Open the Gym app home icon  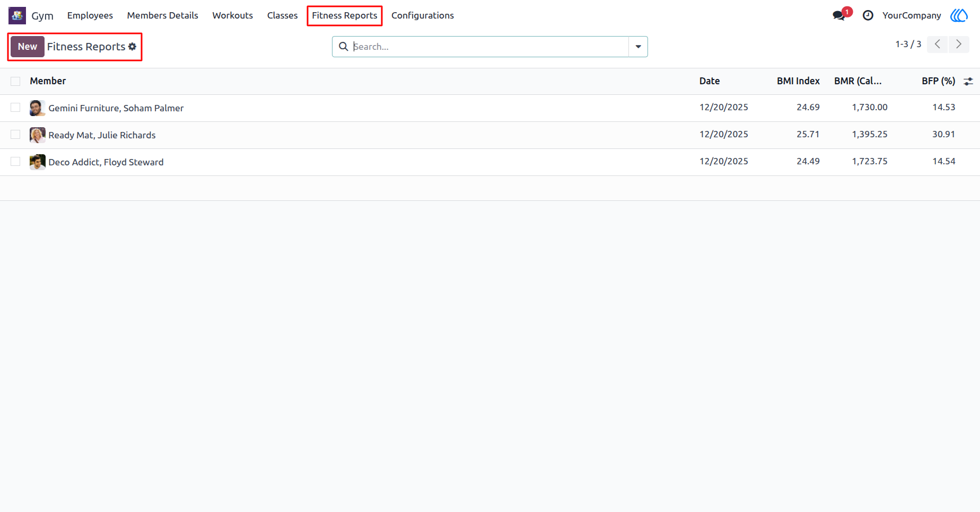click(x=17, y=15)
